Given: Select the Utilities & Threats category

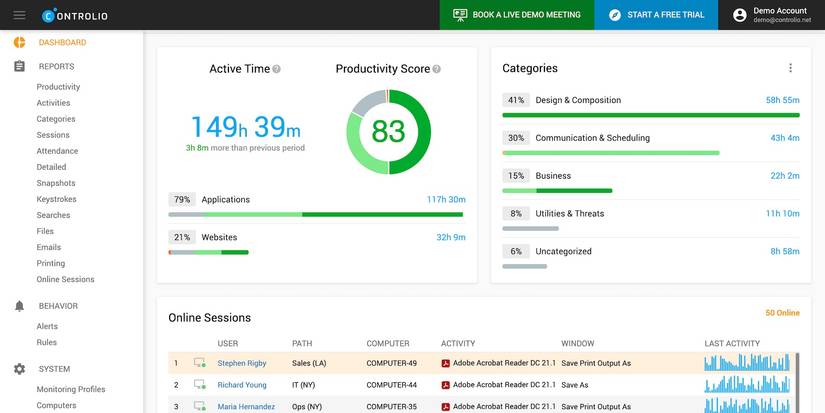Looking at the screenshot, I should point(651,219).
